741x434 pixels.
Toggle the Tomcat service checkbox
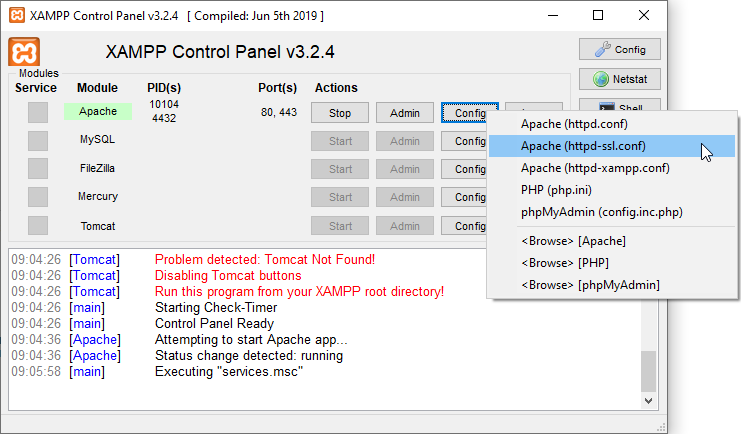[x=37, y=226]
